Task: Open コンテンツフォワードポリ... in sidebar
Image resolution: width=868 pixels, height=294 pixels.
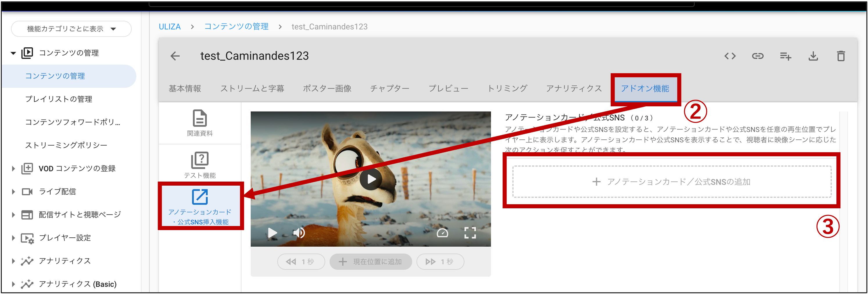Action: click(x=72, y=122)
